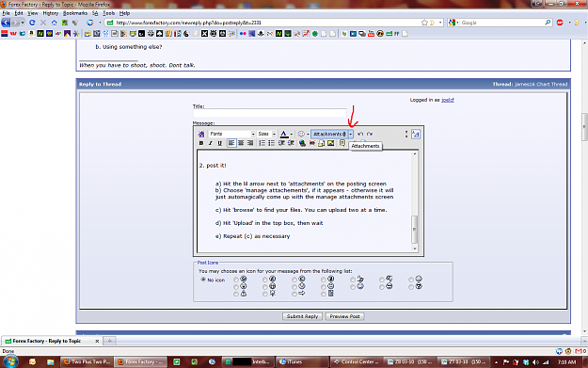Select the 'Forex Factory - Reply to Topic' tab
The image size is (588, 368).
click(52, 341)
